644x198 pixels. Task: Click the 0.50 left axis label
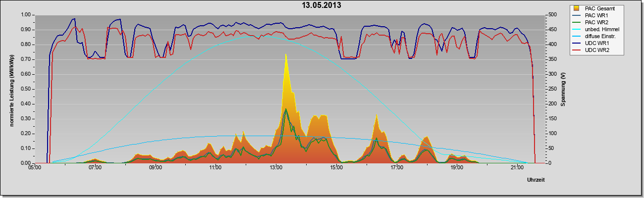click(24, 89)
